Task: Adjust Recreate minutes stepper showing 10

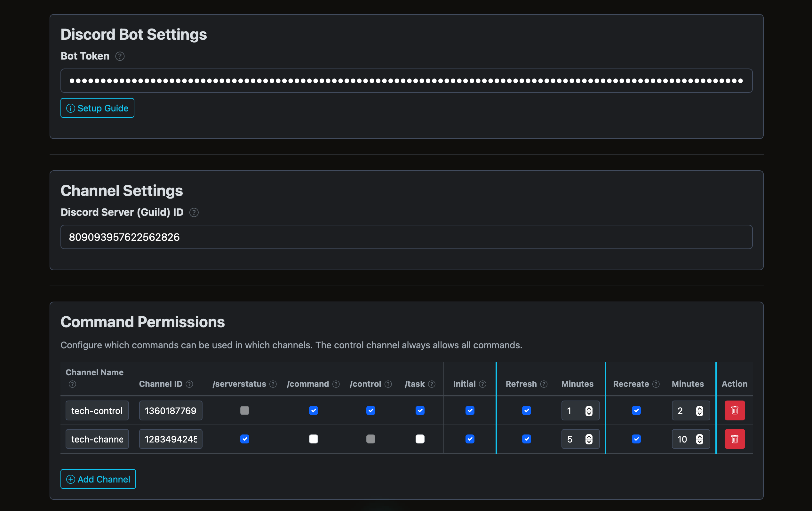Action: 700,439
